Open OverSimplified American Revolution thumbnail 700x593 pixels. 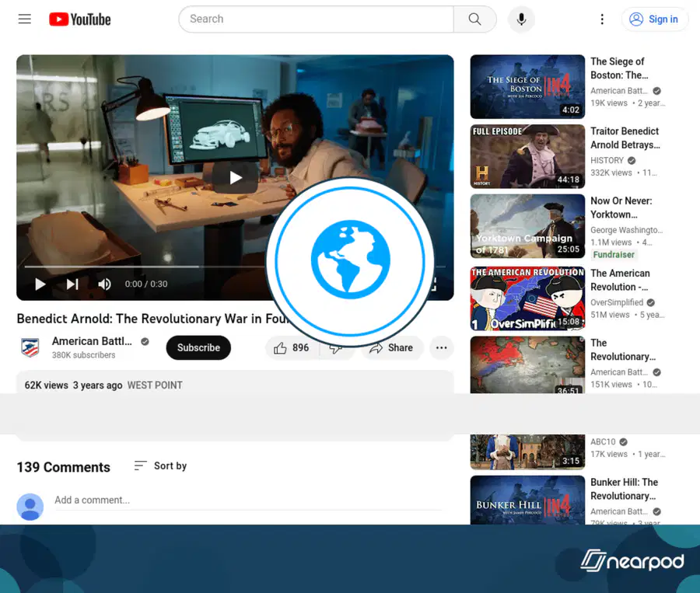[527, 298]
